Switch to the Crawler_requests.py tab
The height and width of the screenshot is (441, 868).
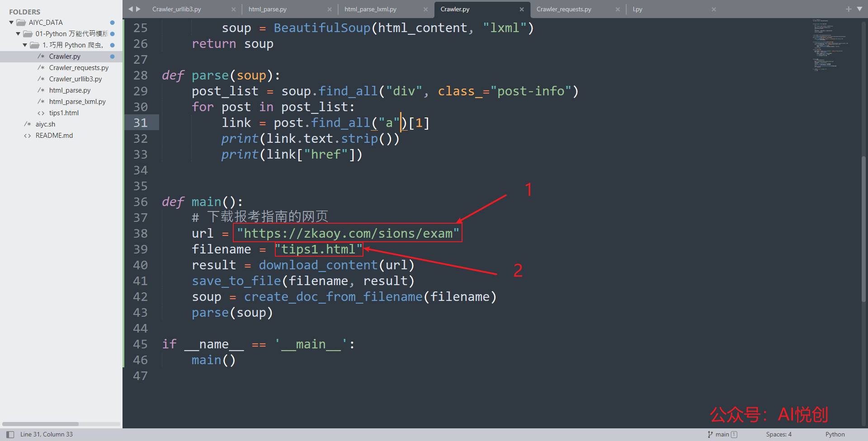564,9
